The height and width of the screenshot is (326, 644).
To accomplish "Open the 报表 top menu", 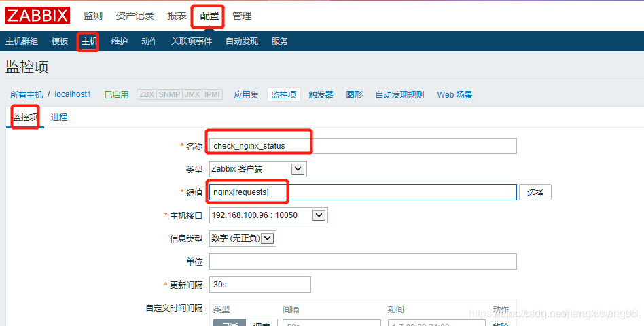I will (177, 16).
